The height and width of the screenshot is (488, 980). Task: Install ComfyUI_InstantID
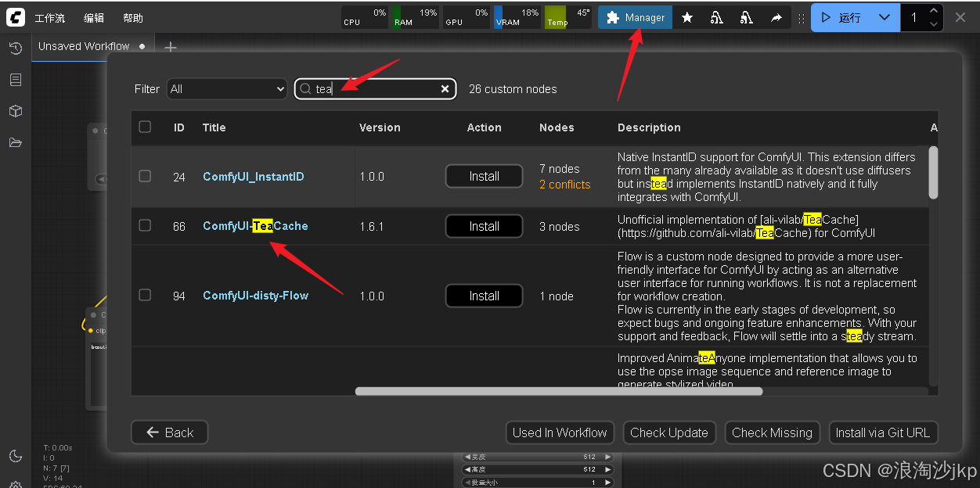click(485, 176)
